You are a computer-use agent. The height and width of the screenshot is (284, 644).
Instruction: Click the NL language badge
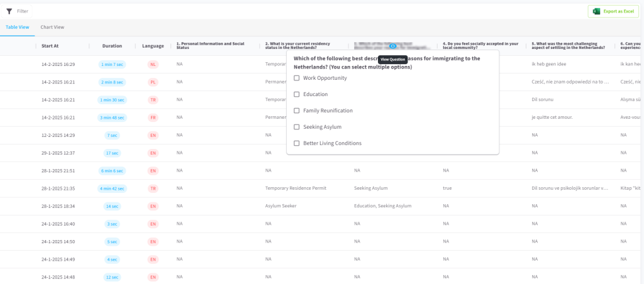click(x=153, y=65)
